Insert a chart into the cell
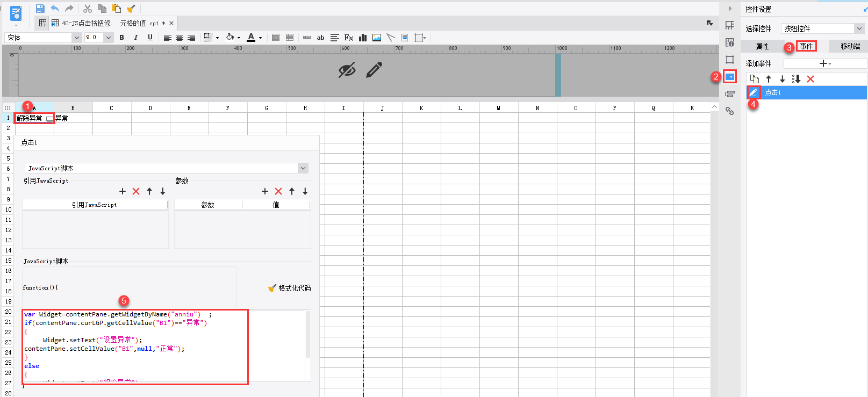The height and width of the screenshot is (397, 868). tap(363, 38)
